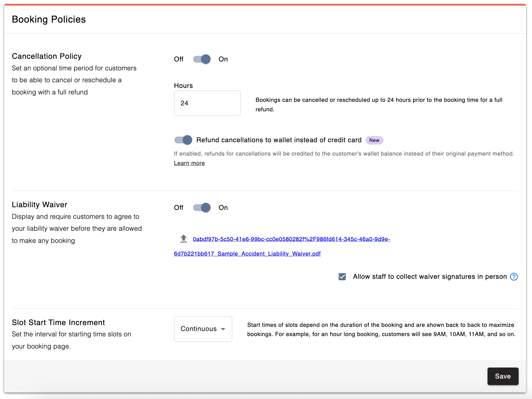
Task: Click the Cancellation Policy heading
Action: coord(47,56)
